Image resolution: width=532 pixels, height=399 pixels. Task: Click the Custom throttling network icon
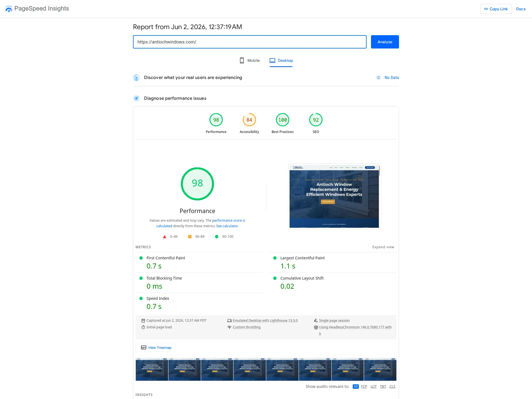pyautogui.click(x=229, y=327)
